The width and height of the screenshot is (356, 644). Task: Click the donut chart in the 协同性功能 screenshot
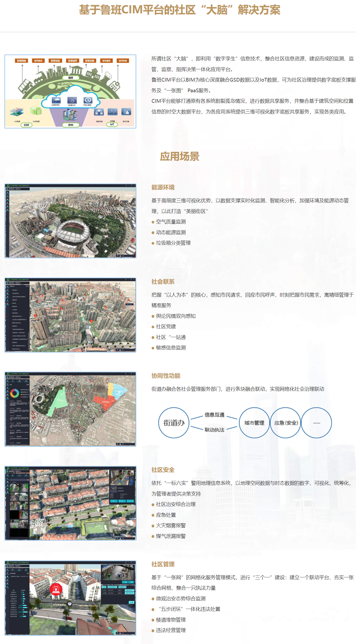[15, 393]
